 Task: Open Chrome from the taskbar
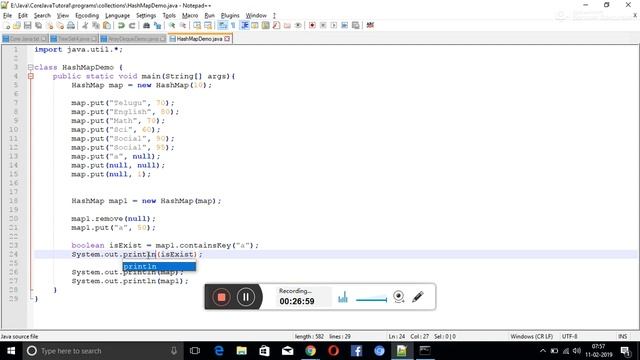[x=311, y=351]
